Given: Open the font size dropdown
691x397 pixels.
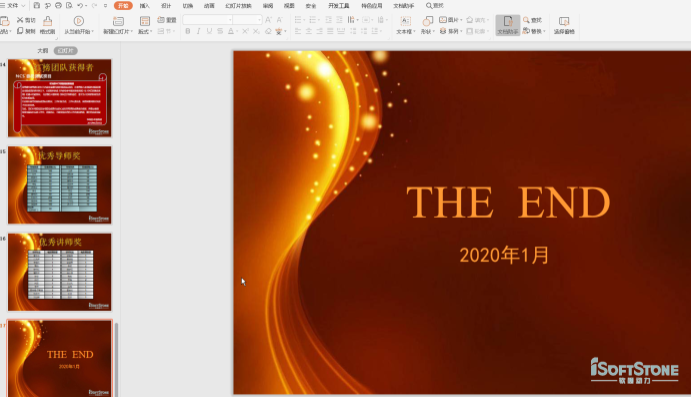Looking at the screenshot, I should click(247, 20).
